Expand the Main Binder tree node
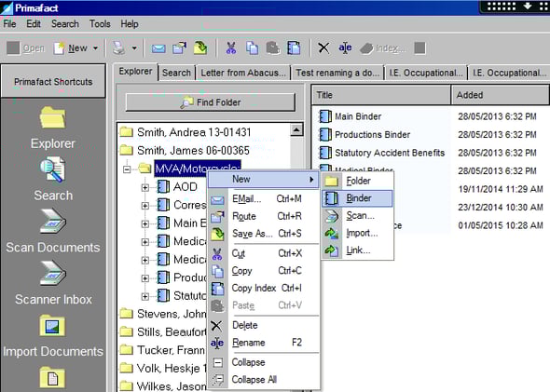 [144, 223]
